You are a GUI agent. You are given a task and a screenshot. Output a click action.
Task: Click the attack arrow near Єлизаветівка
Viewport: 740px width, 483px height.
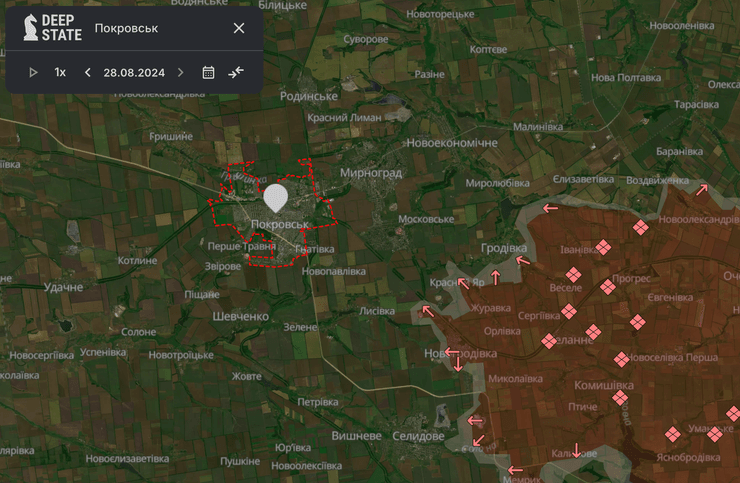click(x=549, y=208)
